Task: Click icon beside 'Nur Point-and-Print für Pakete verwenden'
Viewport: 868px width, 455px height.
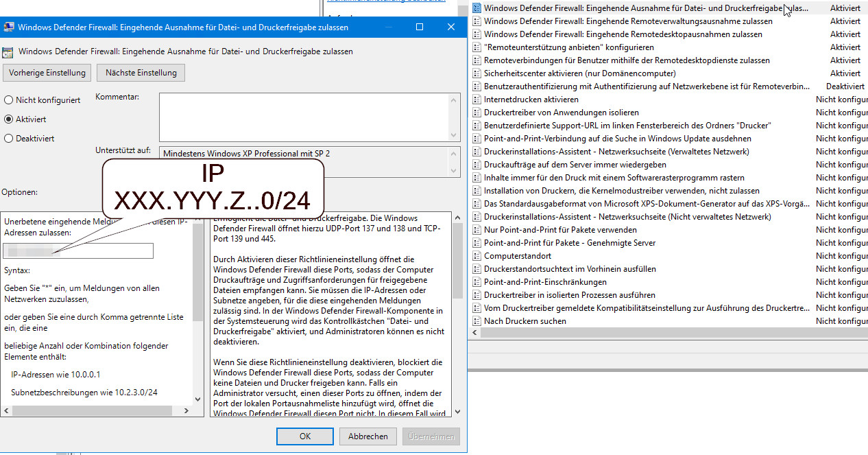Action: (477, 230)
